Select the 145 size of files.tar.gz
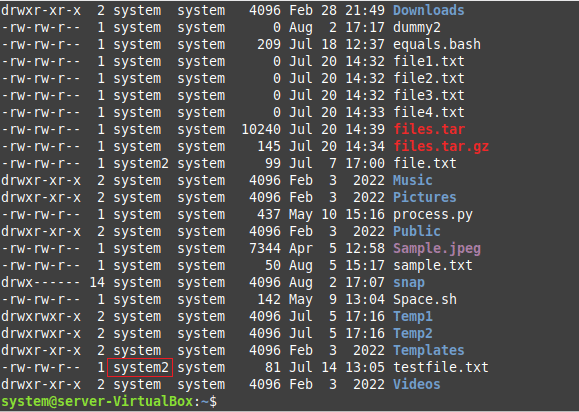 [269, 146]
